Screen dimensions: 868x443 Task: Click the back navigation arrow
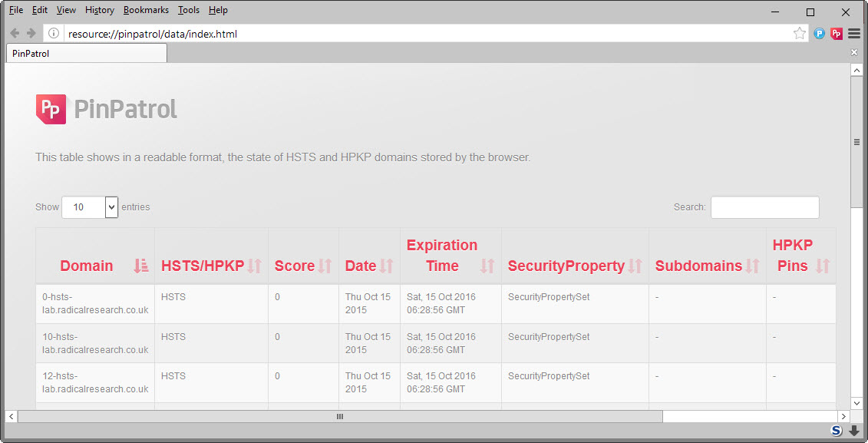pyautogui.click(x=15, y=33)
